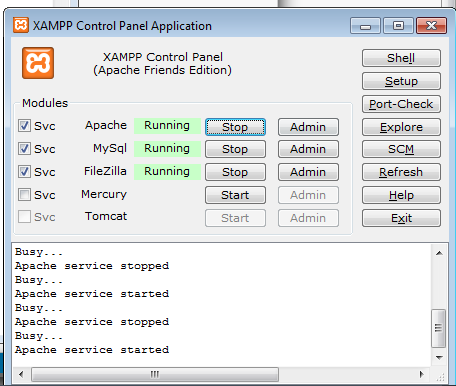456x386 pixels.
Task: Open the Shell
Action: tap(401, 58)
